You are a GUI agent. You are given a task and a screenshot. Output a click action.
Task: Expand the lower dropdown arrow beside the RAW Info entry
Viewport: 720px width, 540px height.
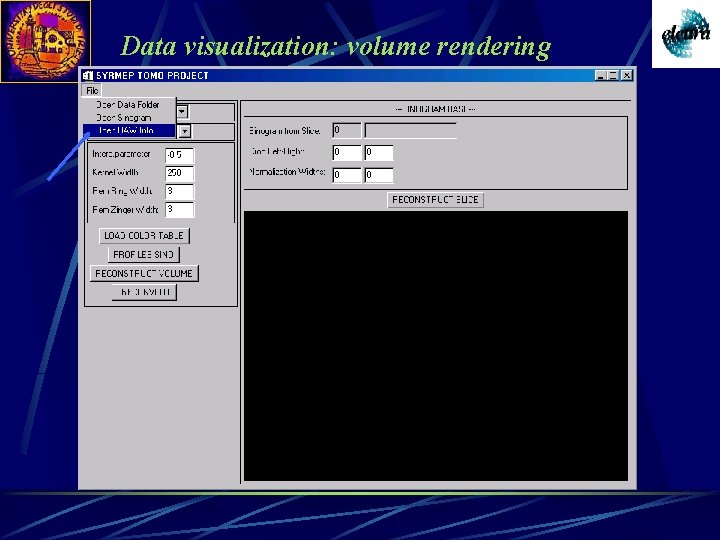185,131
